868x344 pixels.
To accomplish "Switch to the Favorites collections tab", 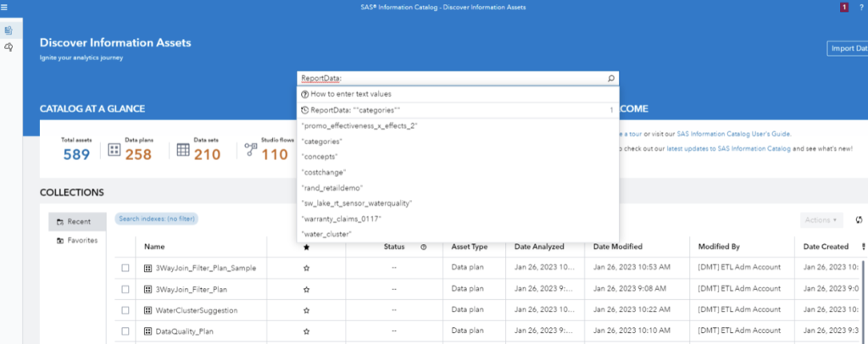I will [x=77, y=241].
